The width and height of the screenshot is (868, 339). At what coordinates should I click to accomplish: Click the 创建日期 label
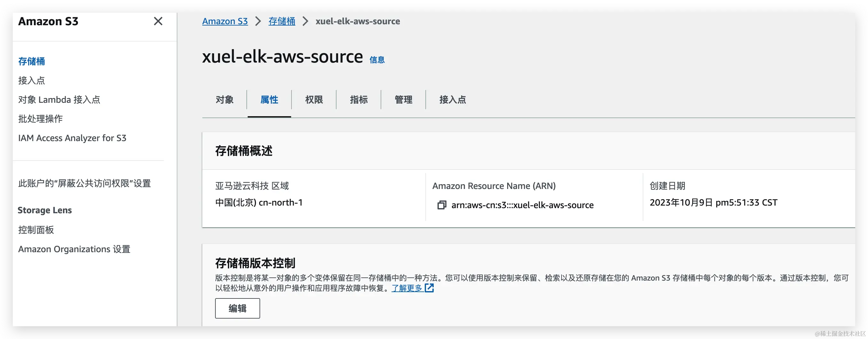[667, 186]
